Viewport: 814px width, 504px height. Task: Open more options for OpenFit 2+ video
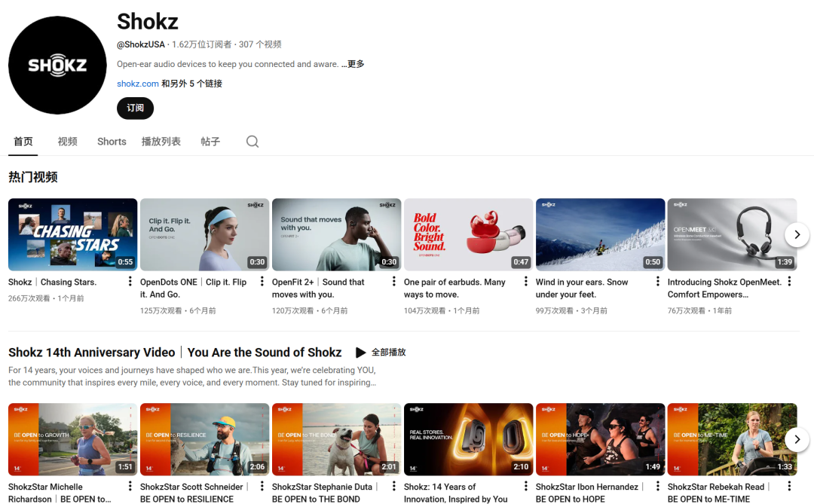point(393,281)
